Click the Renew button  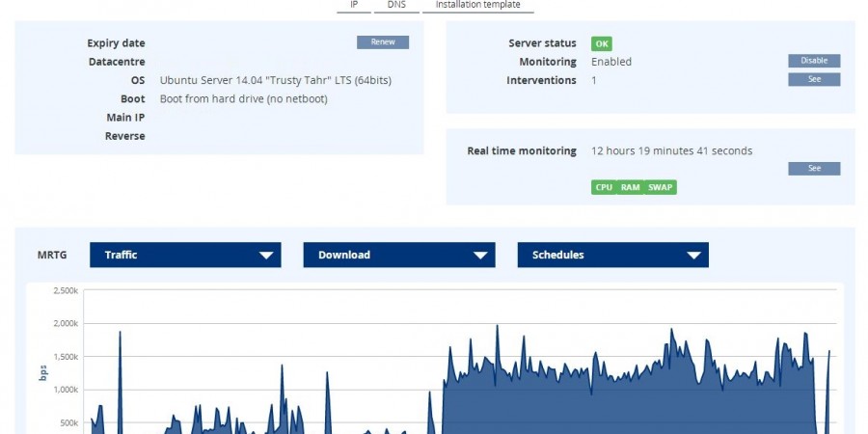click(383, 42)
